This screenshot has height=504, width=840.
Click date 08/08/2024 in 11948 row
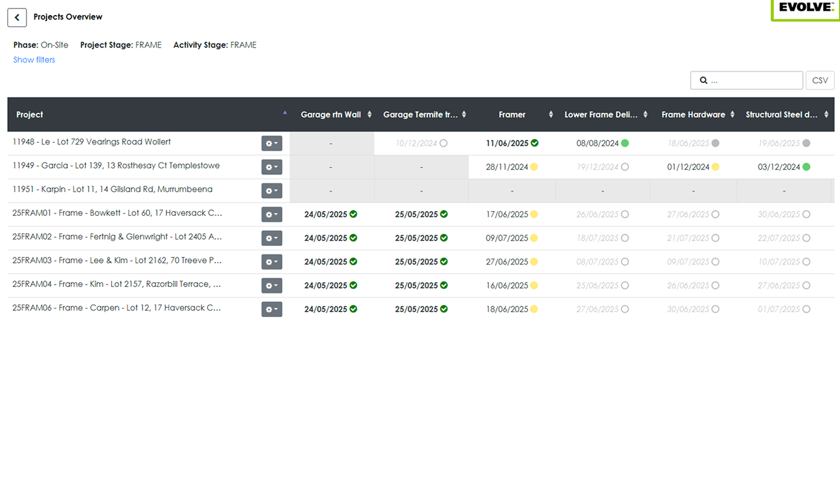597,143
